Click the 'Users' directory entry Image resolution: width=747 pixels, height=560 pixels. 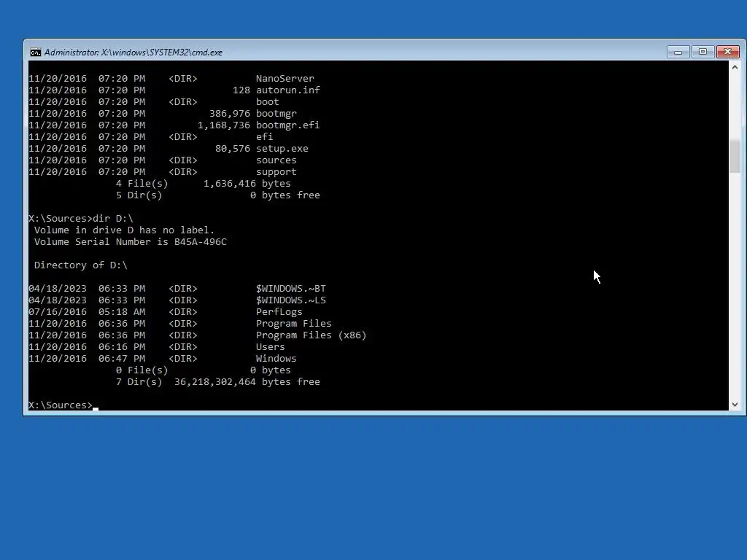click(270, 346)
